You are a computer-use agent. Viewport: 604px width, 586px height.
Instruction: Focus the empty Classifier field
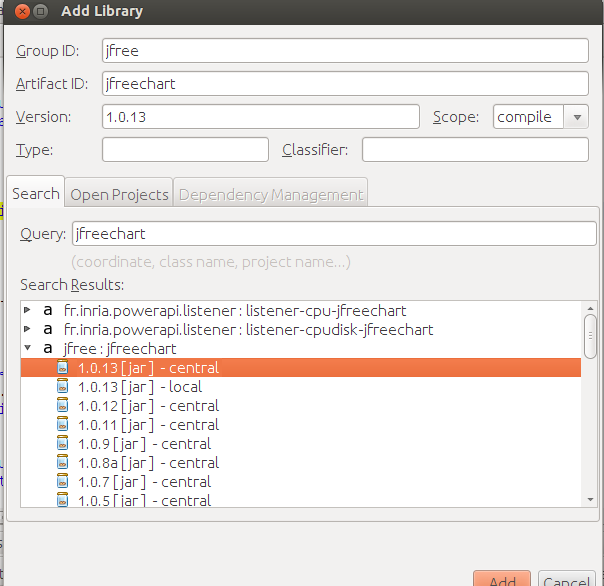coord(475,149)
